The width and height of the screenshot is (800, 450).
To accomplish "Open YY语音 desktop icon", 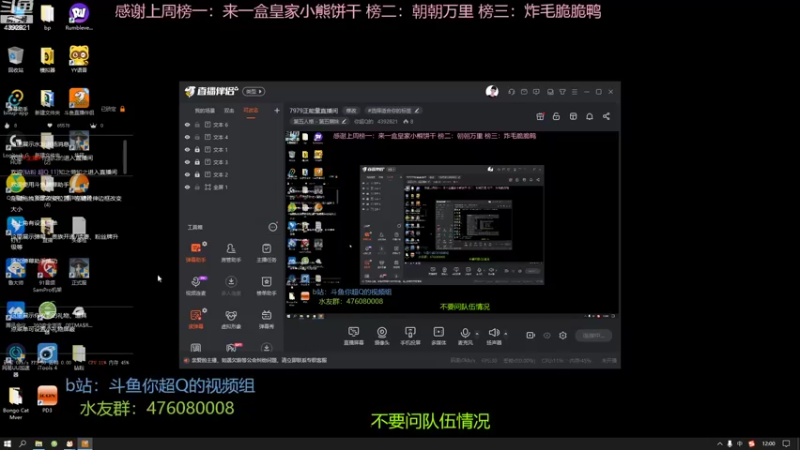I will pos(79,59).
